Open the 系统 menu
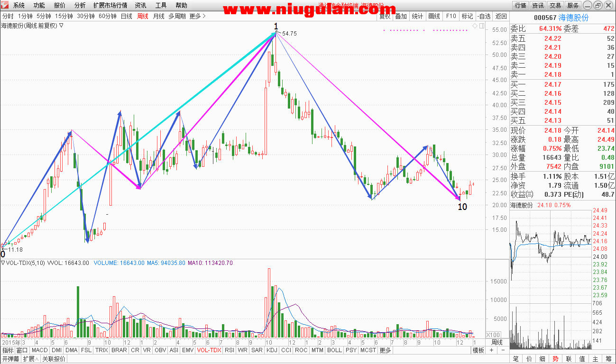This screenshot has height=364, width=616. pyautogui.click(x=19, y=5)
